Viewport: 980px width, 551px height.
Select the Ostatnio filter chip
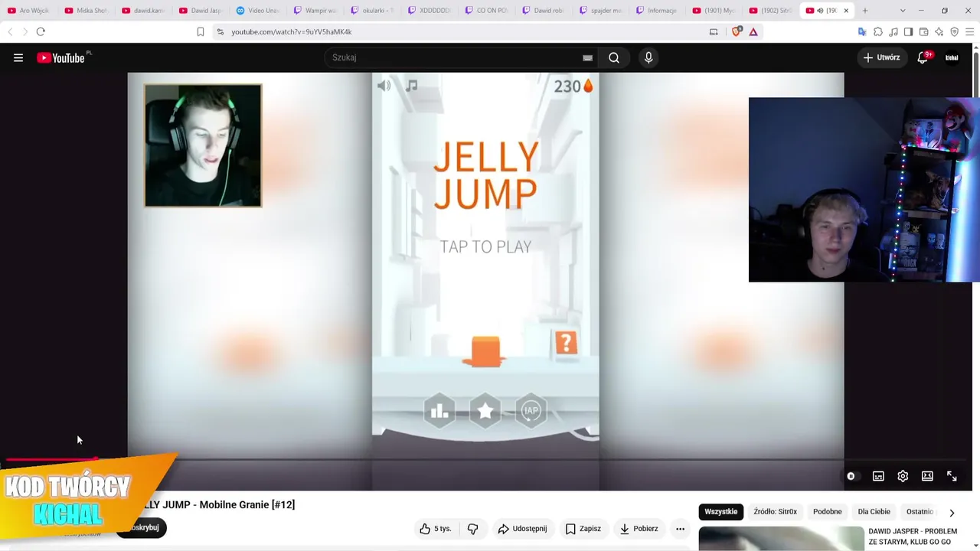920,512
